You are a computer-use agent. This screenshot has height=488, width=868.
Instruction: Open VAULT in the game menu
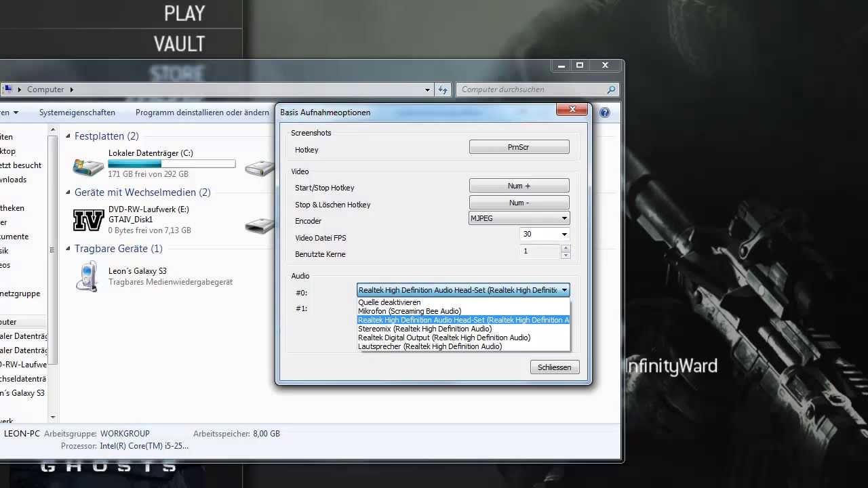coord(179,44)
